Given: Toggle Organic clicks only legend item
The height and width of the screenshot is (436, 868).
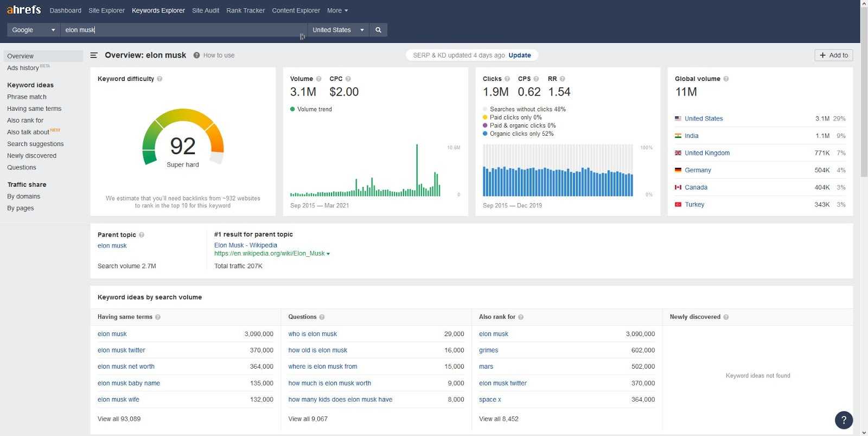Looking at the screenshot, I should tap(518, 134).
